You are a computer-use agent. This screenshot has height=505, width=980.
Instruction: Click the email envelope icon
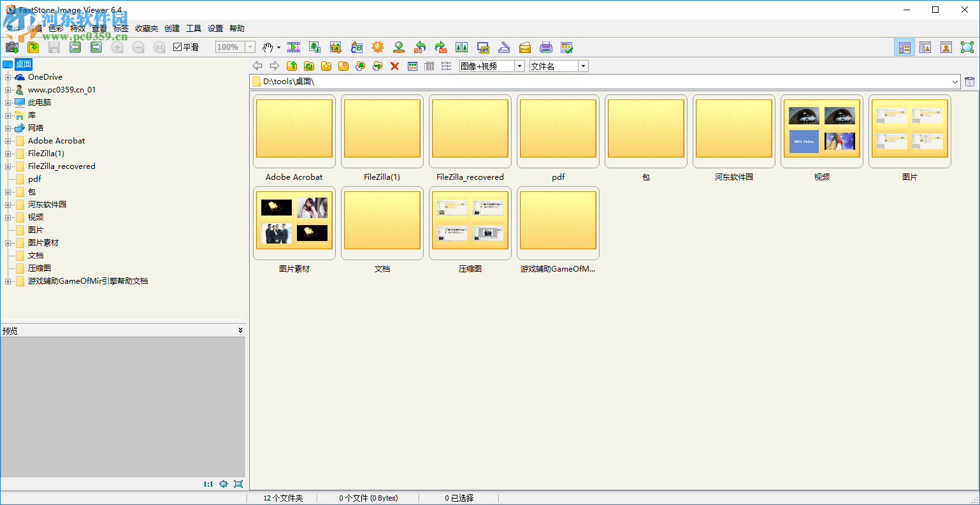click(x=525, y=47)
